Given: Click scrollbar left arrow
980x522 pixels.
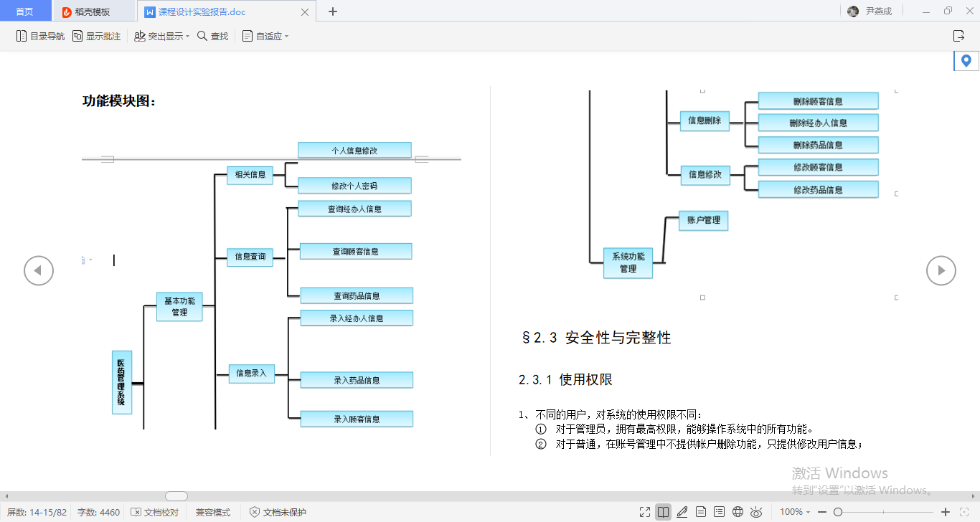Looking at the screenshot, I should 6,496.
